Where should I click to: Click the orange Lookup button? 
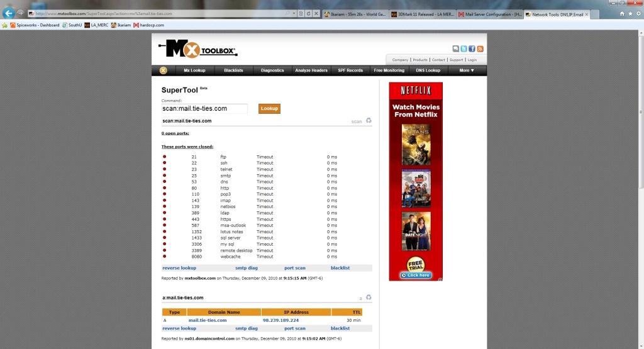coord(269,108)
